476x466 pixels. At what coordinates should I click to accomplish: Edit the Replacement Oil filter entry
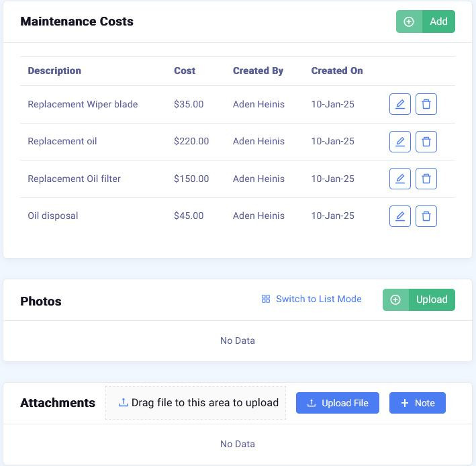(400, 179)
